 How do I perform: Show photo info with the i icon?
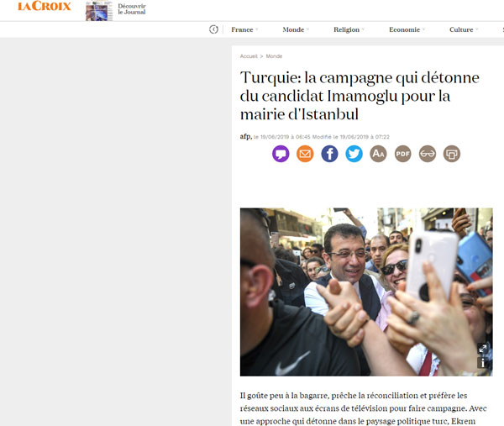coord(482,363)
